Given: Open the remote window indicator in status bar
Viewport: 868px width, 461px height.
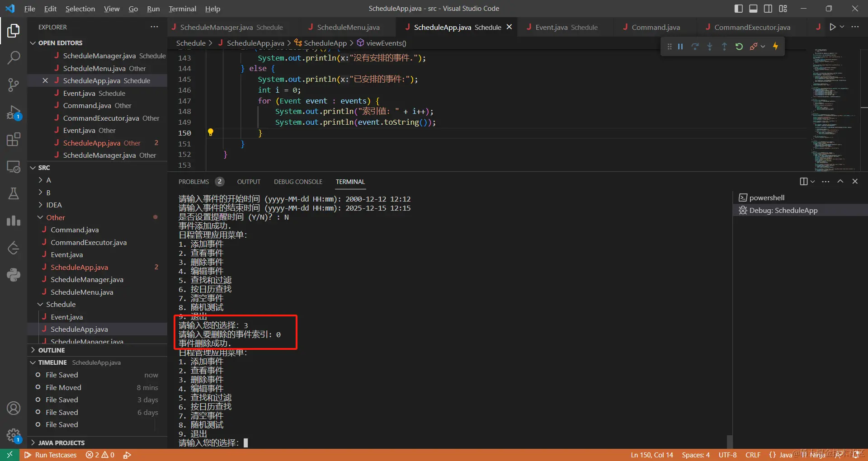Looking at the screenshot, I should (9, 455).
